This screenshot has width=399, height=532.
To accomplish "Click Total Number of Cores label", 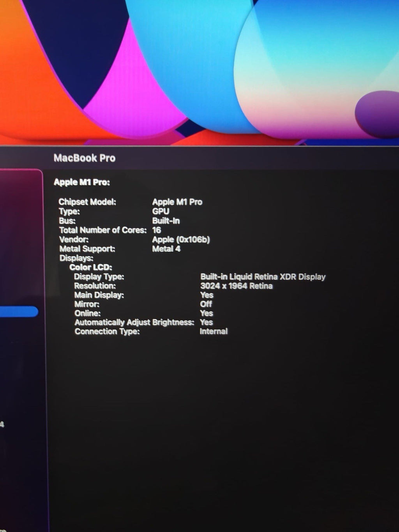I will pyautogui.click(x=103, y=230).
